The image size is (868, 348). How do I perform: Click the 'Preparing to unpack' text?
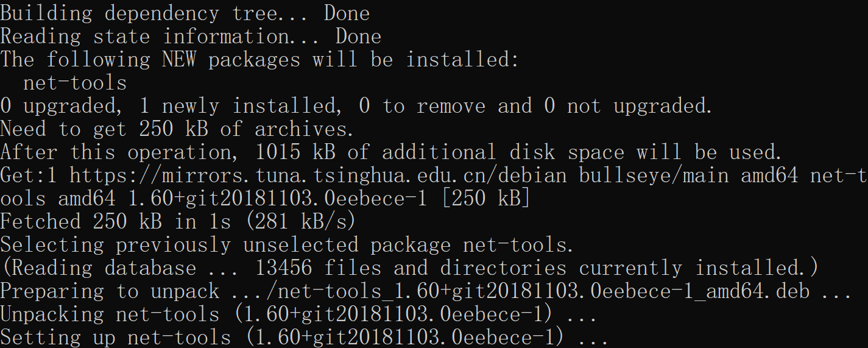tap(110, 291)
